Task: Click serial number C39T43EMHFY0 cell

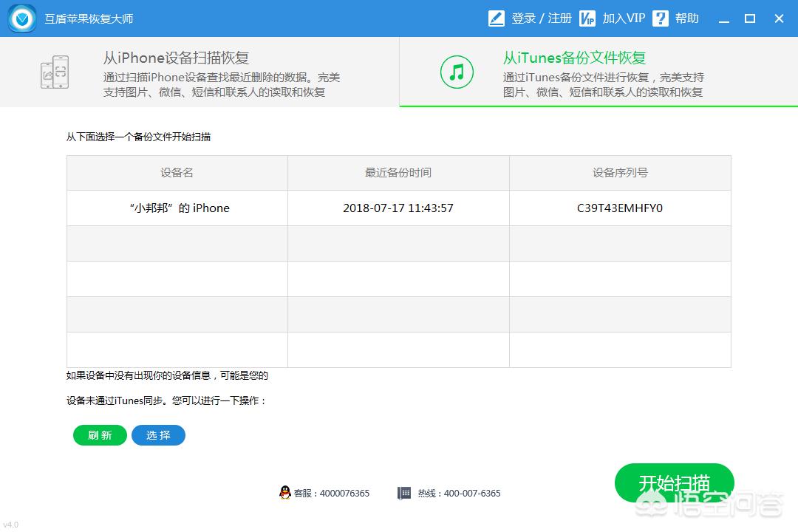Action: pyautogui.click(x=620, y=208)
